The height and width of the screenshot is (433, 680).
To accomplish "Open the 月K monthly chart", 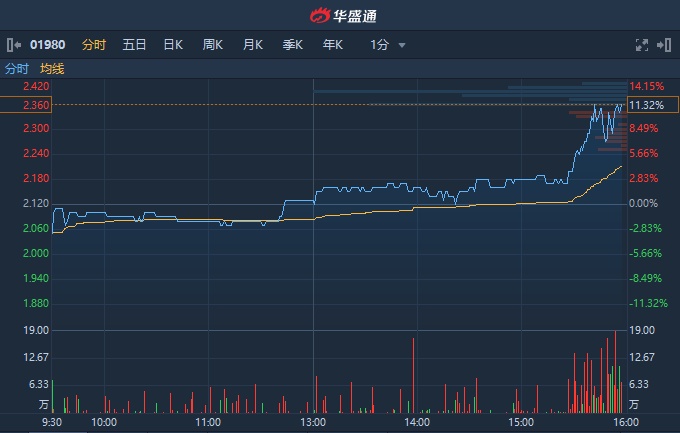I will click(252, 45).
